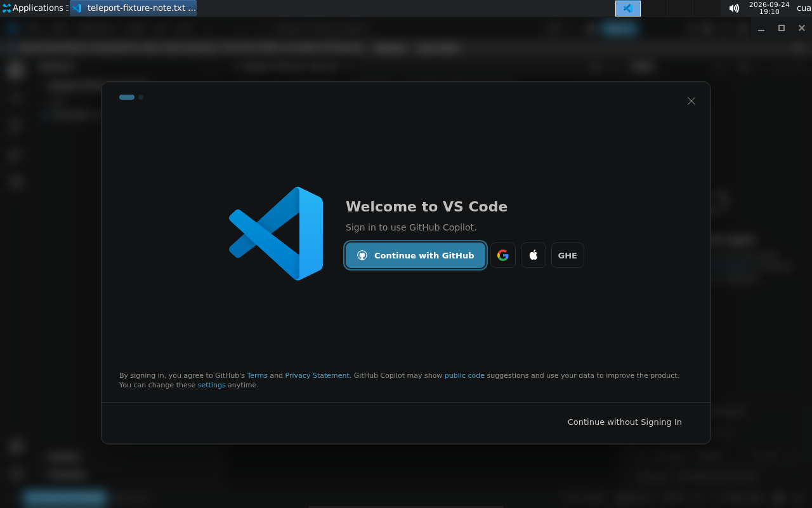Close the VS Code window
This screenshot has height=508, width=812.
802,28
